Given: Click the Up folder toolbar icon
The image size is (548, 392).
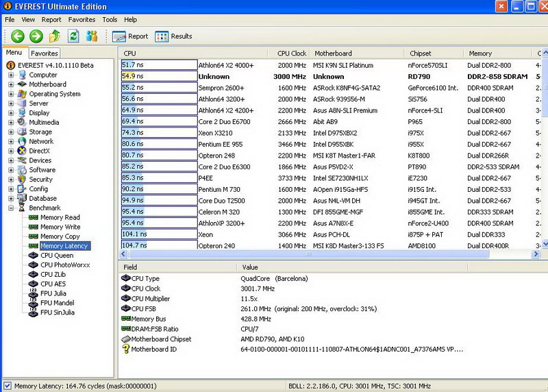Looking at the screenshot, I should [55, 36].
